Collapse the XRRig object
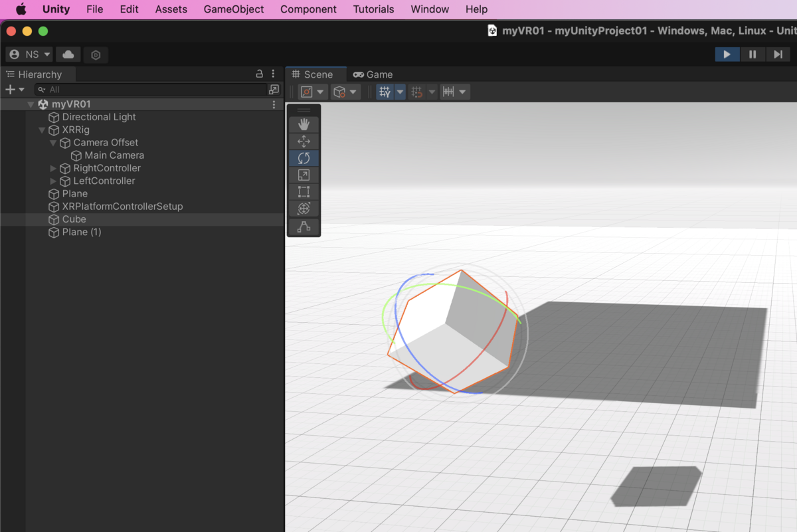Screen dimensions: 797x532 42,130
